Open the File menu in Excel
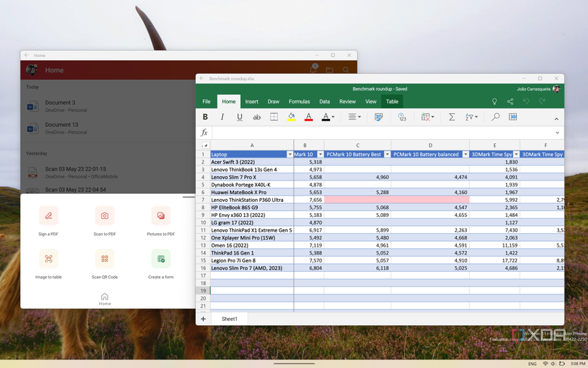 coord(206,102)
